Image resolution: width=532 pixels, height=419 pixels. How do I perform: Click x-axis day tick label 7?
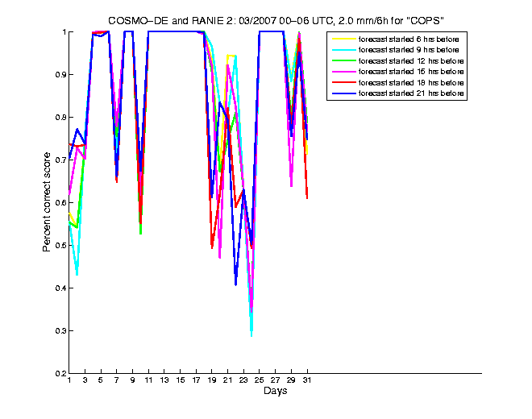coord(117,380)
